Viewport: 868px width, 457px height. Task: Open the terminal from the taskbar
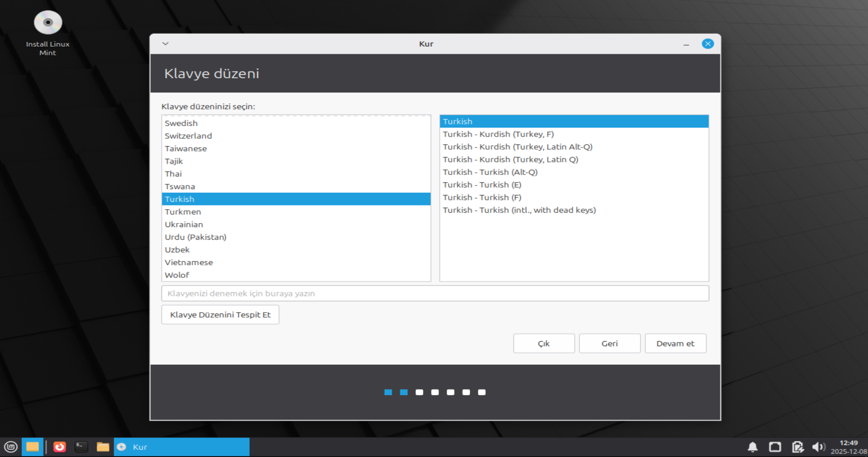pyautogui.click(x=81, y=447)
